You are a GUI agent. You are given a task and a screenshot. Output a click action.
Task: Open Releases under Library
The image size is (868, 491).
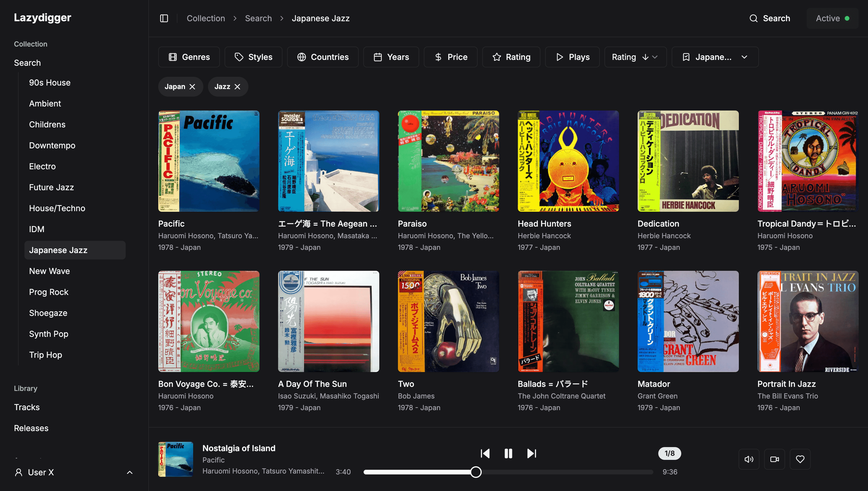pos(31,428)
